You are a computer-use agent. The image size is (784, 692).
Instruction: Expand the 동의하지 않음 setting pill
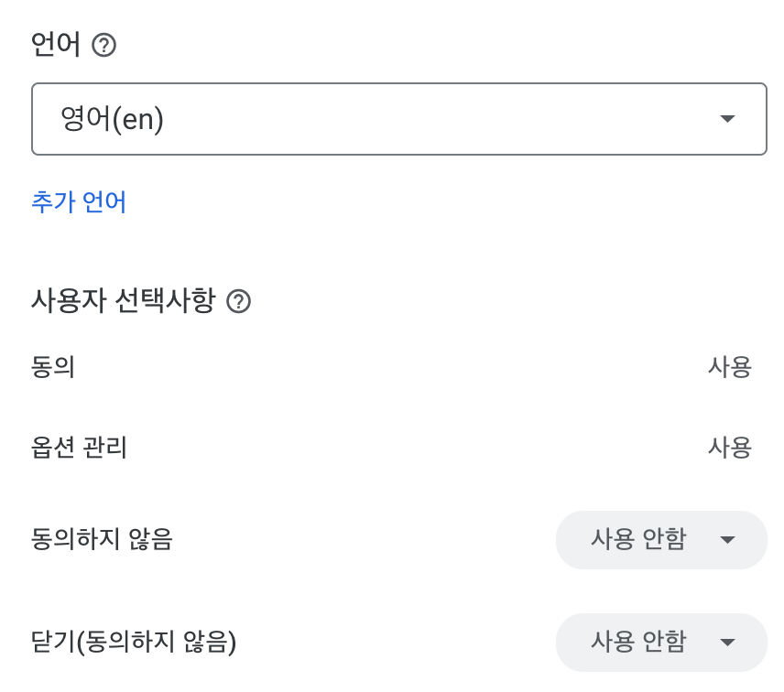(661, 540)
